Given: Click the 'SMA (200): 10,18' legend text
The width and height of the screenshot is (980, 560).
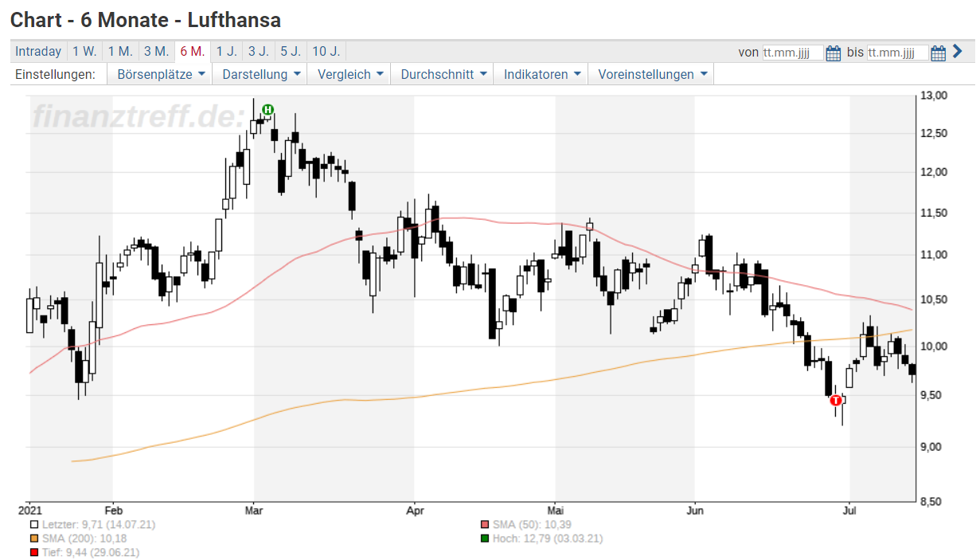Looking at the screenshot, I should [x=86, y=538].
